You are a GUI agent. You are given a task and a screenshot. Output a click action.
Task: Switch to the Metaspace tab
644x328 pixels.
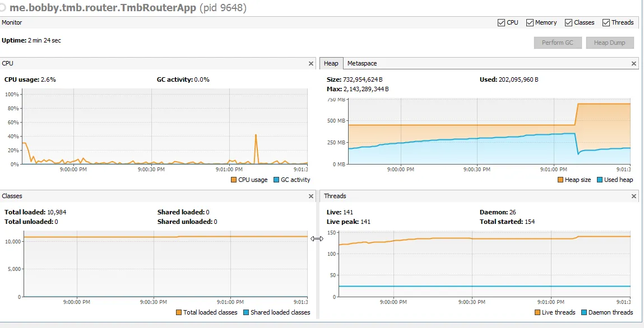tap(362, 64)
